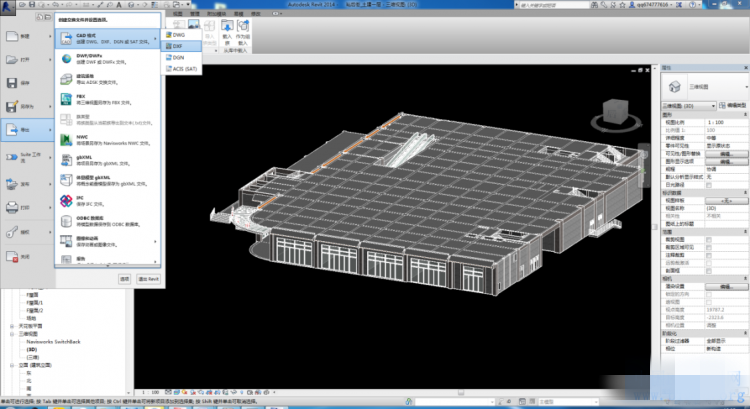Click the open documents icon atop application menu

point(48,17)
